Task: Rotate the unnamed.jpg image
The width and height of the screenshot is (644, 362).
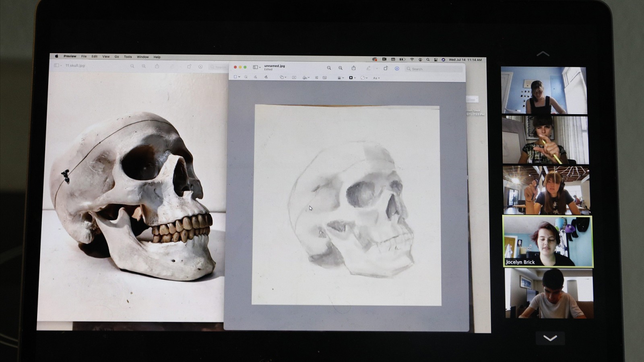Action: click(385, 68)
